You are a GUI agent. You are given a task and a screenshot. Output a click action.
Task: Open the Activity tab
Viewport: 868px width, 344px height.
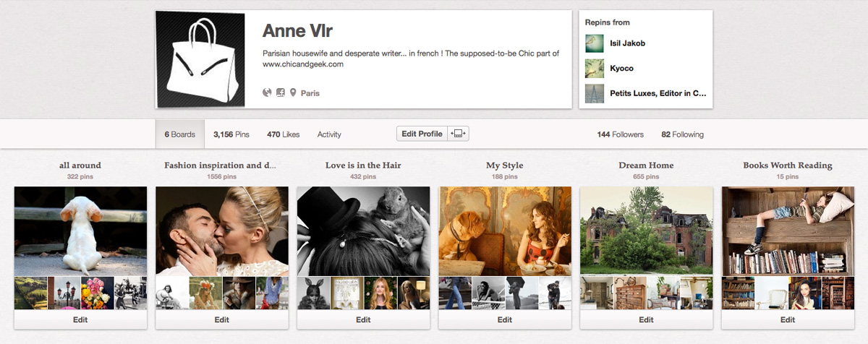tap(329, 134)
